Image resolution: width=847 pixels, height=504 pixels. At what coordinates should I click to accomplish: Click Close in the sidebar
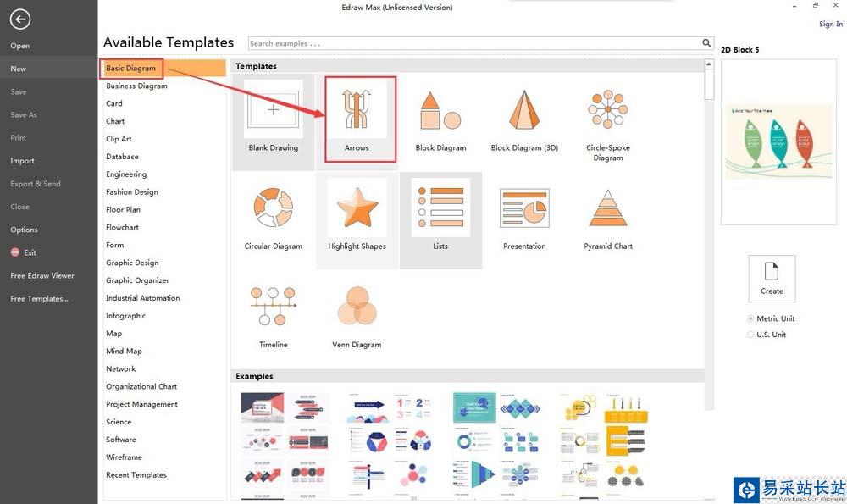20,207
